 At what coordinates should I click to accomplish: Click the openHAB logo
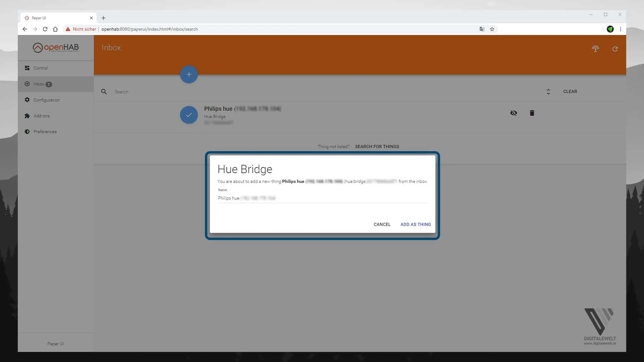[56, 48]
